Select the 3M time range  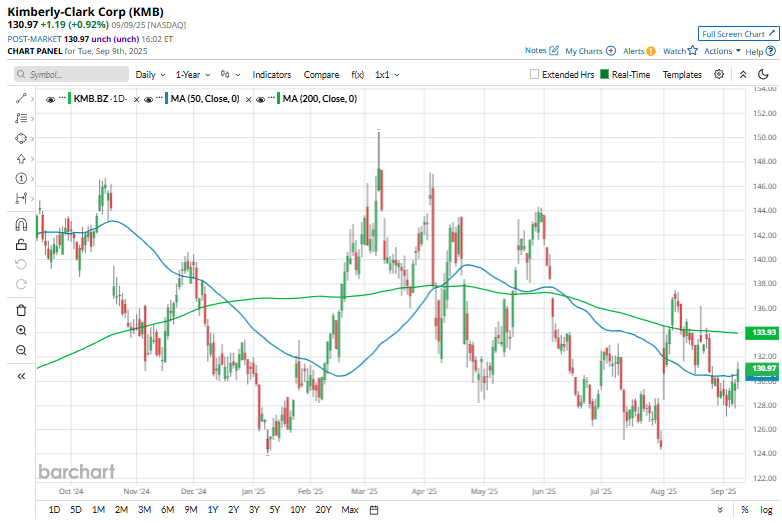click(145, 510)
